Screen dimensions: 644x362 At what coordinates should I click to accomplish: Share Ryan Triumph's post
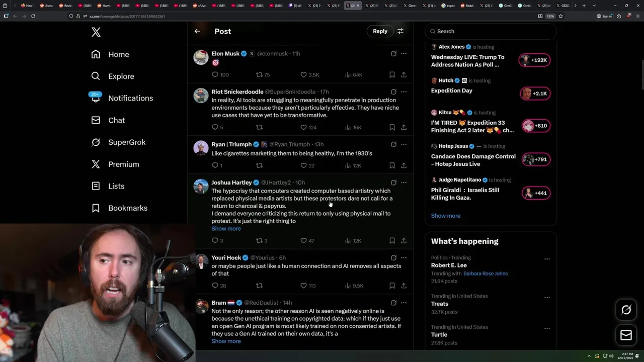click(404, 165)
